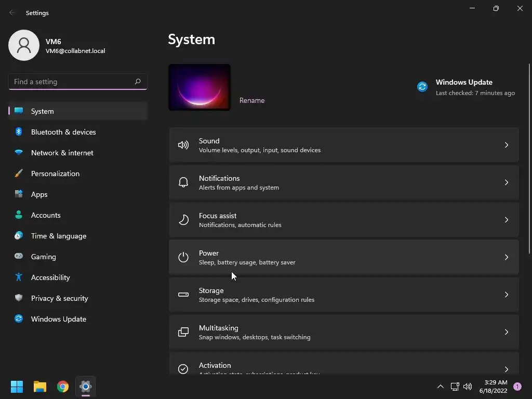Click VM6@collabnet.local account email
Viewport: 532px width, 399px height.
click(x=75, y=51)
